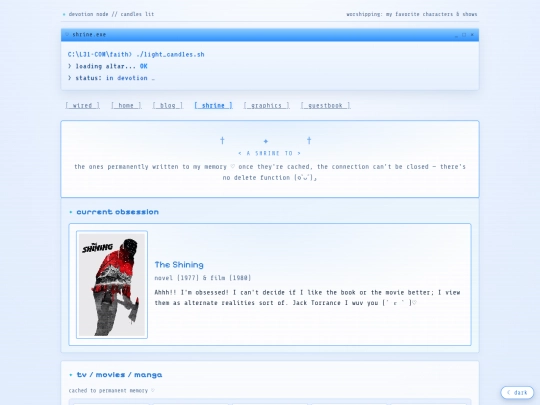The height and width of the screenshot is (405, 540).
Task: Go to the home page link
Action: click(126, 105)
